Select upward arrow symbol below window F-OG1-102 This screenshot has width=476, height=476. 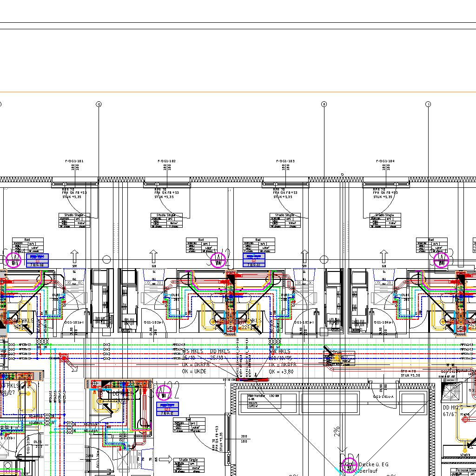coord(153,256)
